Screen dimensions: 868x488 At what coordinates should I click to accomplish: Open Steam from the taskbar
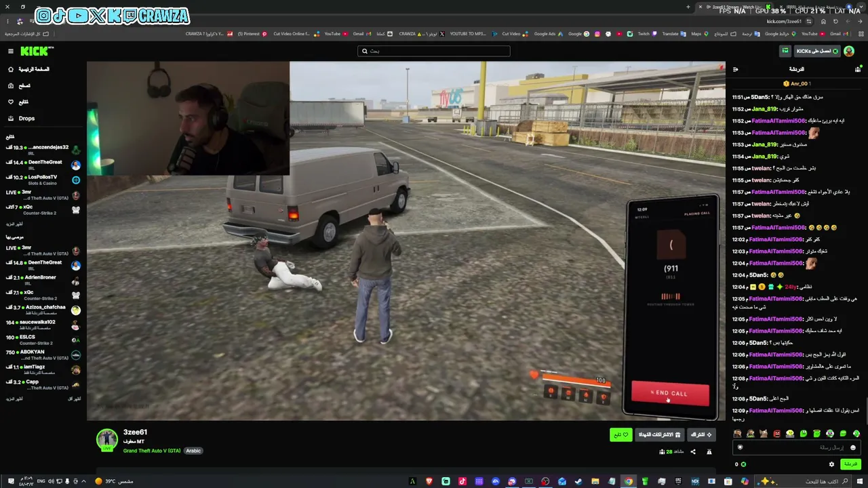pos(578,481)
